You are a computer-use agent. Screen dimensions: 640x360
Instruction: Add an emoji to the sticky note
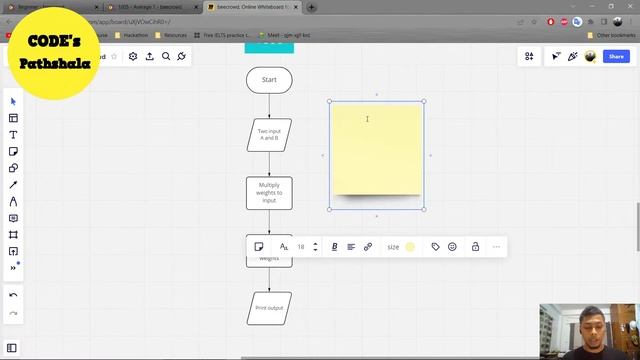click(x=452, y=247)
